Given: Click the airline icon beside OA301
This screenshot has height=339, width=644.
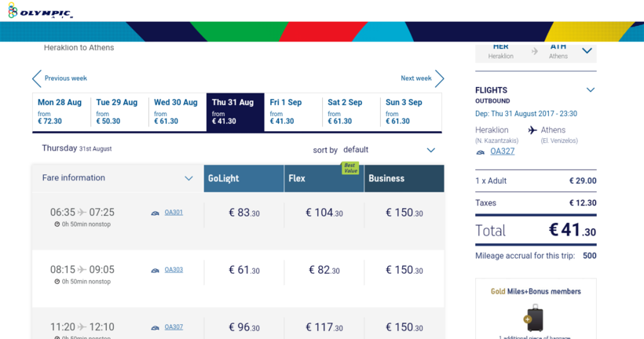Looking at the screenshot, I should pyautogui.click(x=156, y=213).
